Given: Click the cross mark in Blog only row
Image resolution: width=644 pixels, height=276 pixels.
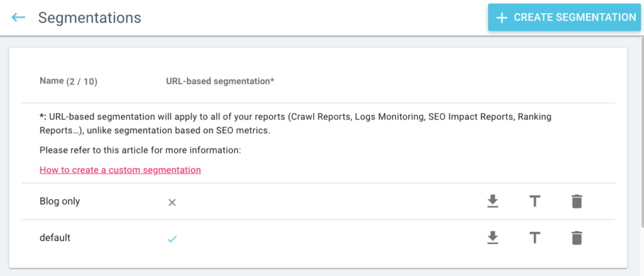Looking at the screenshot, I should [172, 202].
